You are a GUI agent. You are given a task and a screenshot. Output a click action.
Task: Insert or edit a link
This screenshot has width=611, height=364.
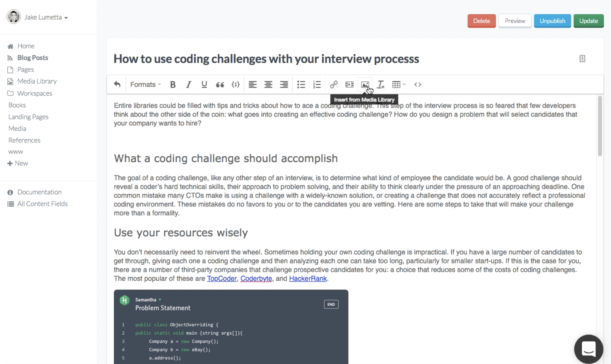click(334, 84)
